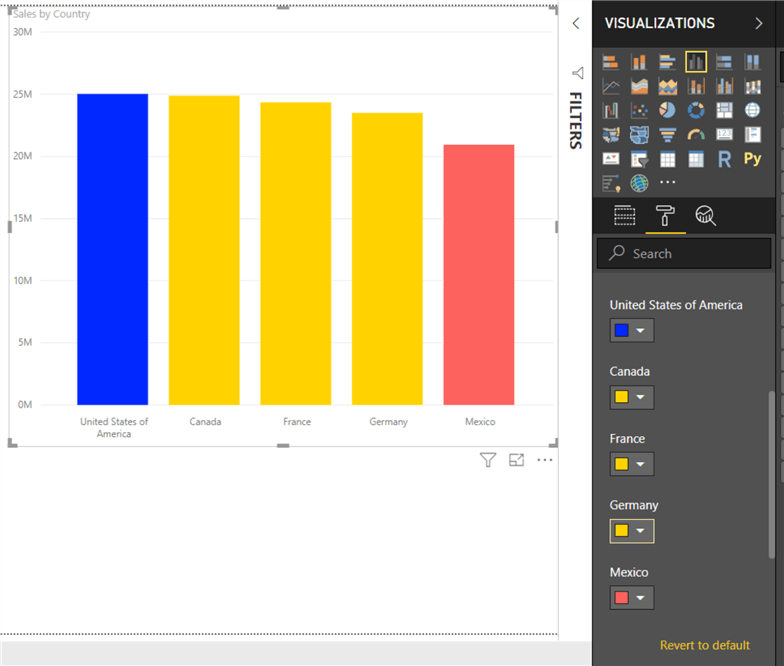Select the ArcGIS Maps visual
This screenshot has height=666, width=784.
click(x=639, y=183)
